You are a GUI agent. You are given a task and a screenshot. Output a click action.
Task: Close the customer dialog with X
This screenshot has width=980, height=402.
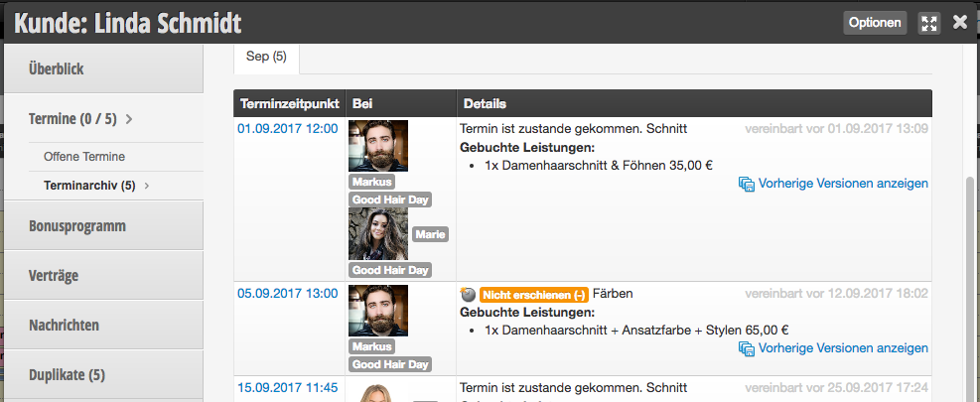[960, 23]
